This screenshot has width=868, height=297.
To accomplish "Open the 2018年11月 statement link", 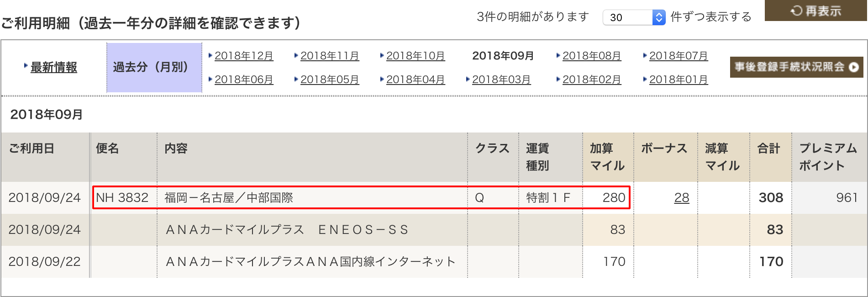I will click(330, 56).
